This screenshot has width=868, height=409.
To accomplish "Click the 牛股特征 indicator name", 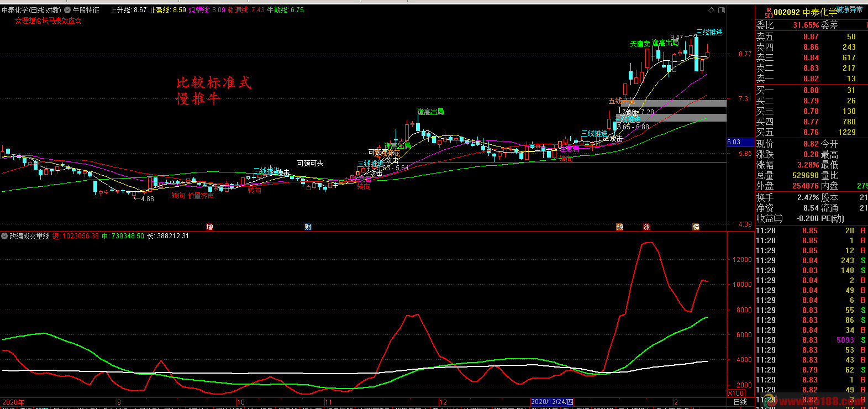I will pos(86,10).
